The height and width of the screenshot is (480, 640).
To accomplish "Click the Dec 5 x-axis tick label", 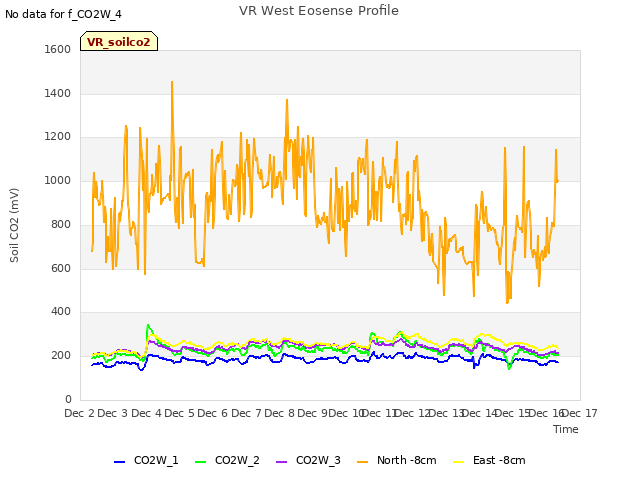I will 179,413.
